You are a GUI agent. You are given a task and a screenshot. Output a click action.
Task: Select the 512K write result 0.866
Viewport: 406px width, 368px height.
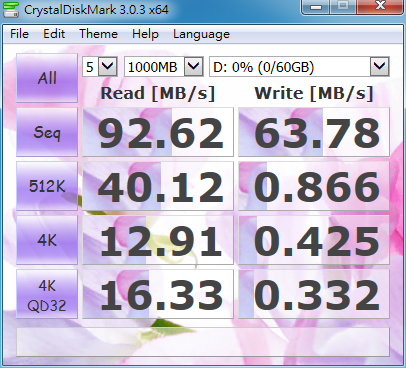pos(314,186)
